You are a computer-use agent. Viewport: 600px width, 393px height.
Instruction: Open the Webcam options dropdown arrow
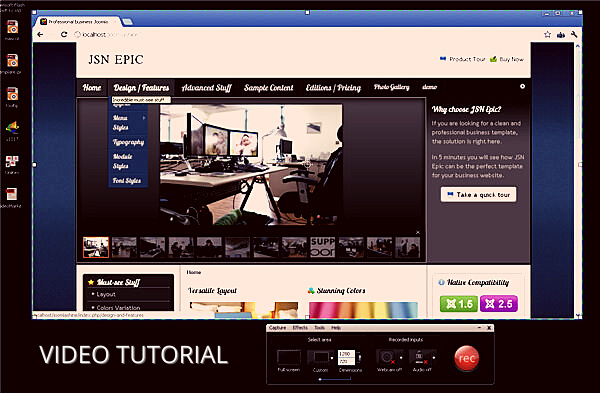click(401, 358)
